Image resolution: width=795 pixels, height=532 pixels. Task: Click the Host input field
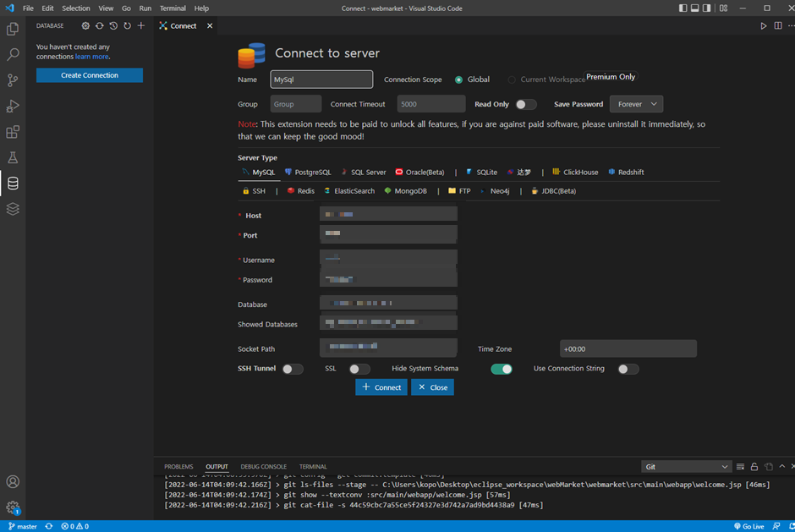388,215
